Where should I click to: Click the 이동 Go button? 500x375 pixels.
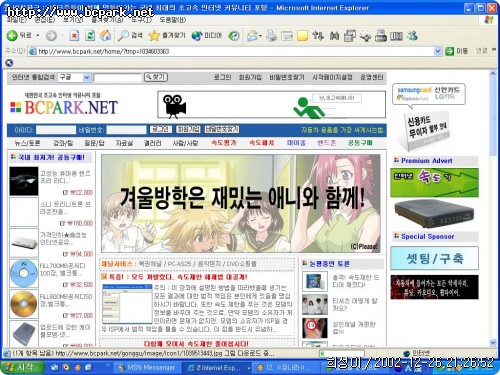point(456,51)
